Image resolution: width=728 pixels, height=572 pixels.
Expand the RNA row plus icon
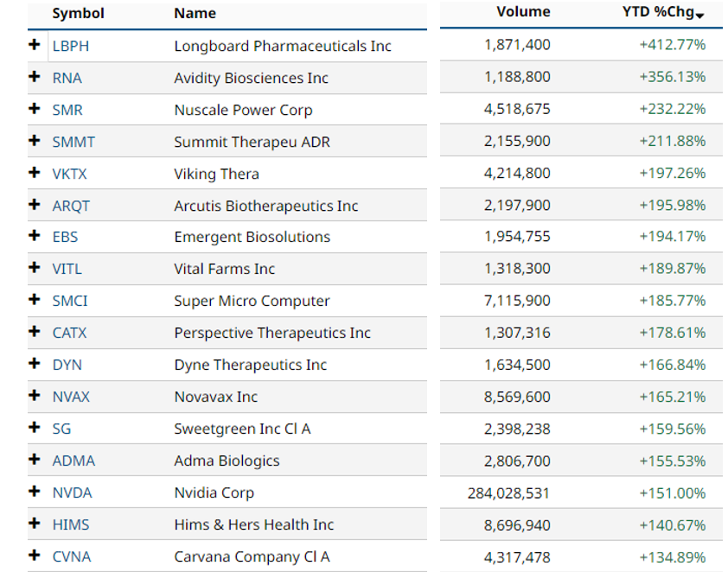(35, 77)
